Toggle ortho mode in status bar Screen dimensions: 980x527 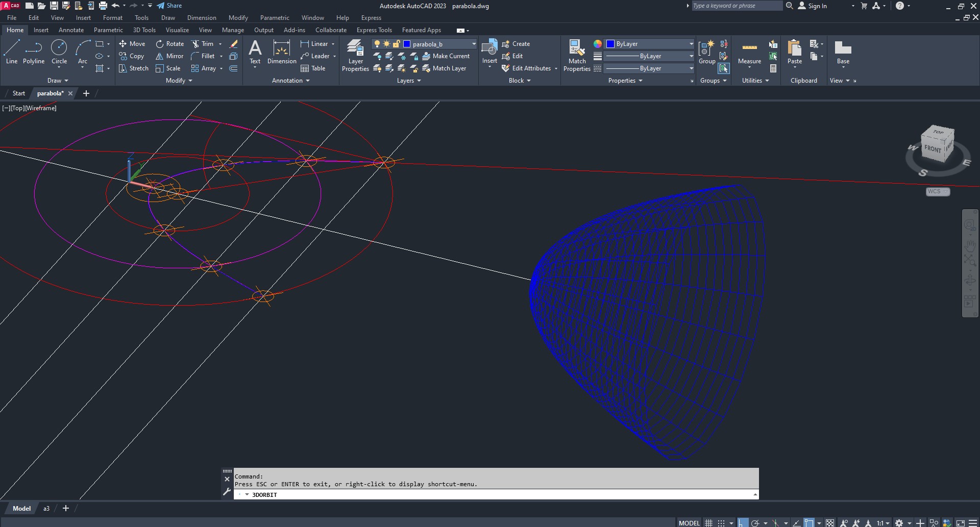tap(743, 523)
